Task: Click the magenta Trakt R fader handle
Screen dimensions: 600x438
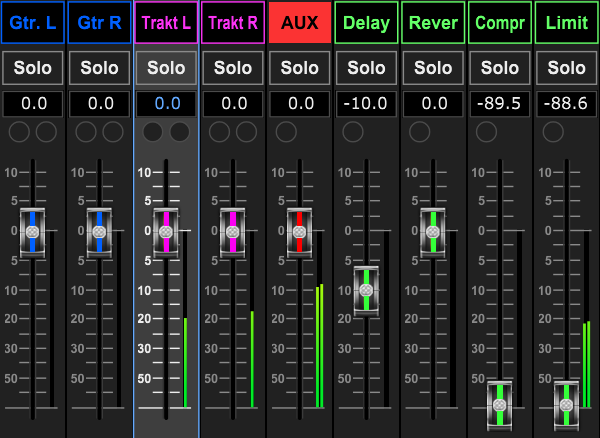Action: click(233, 232)
